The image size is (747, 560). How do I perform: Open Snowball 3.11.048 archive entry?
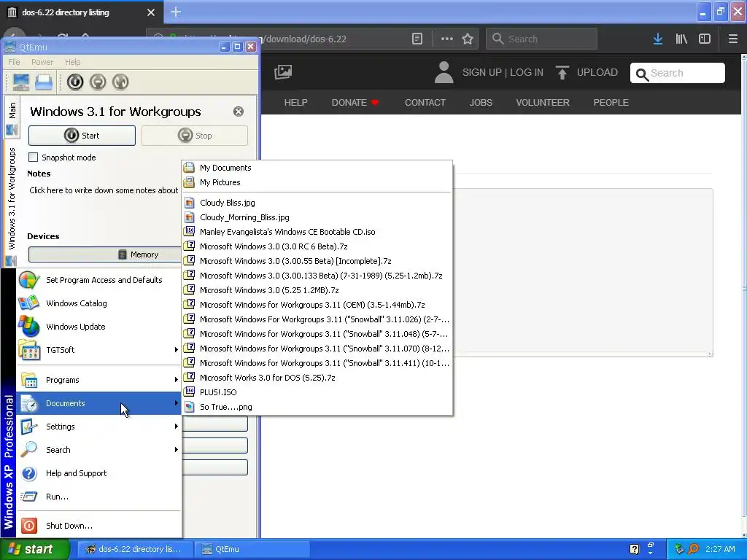(317, 334)
